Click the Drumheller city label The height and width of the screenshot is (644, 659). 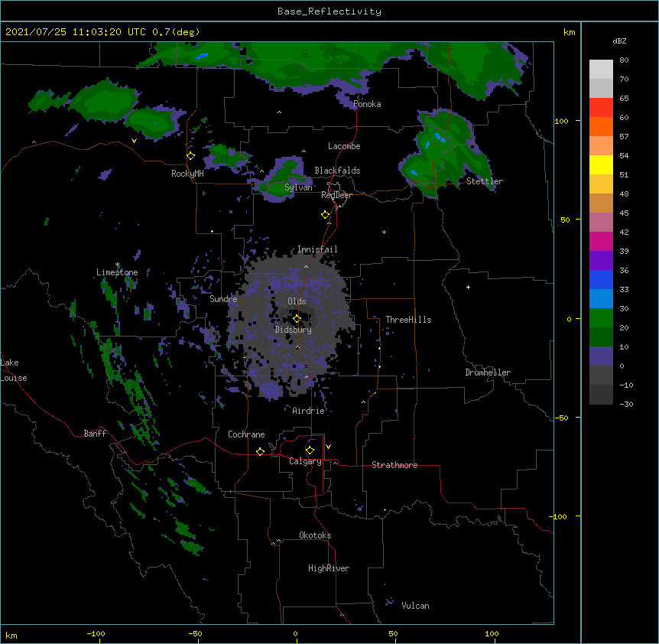(x=488, y=372)
